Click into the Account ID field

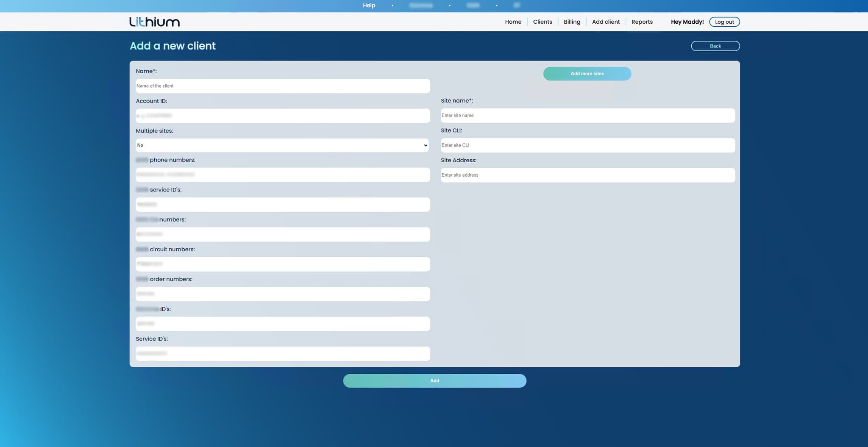(283, 116)
